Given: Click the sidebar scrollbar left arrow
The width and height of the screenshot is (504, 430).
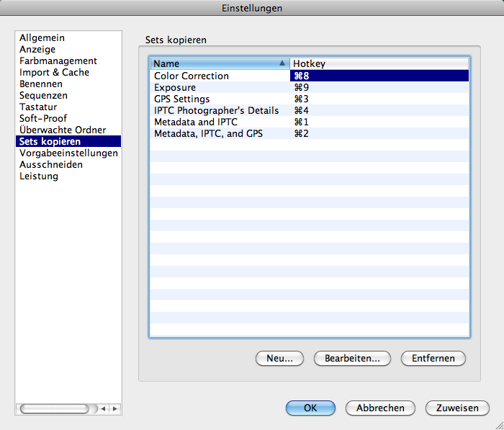Looking at the screenshot, I should [x=103, y=408].
